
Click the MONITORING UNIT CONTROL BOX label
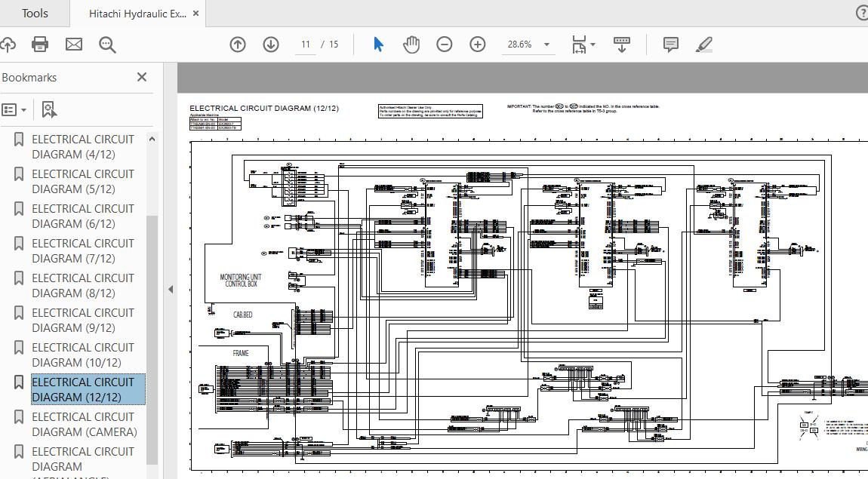(x=240, y=281)
